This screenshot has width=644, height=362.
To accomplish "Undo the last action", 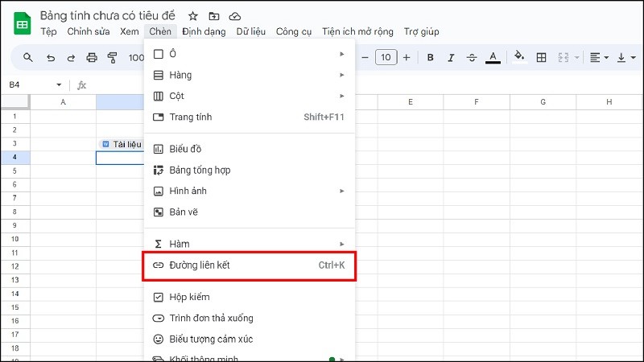I will coord(51,58).
